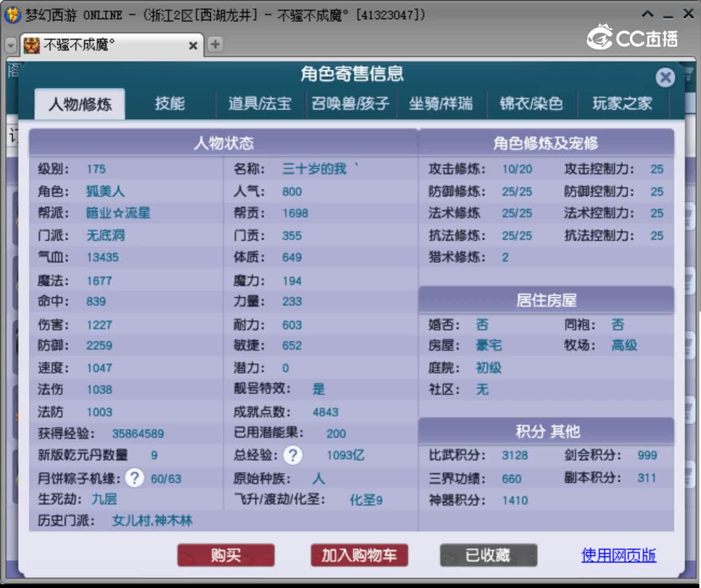Click the 副本积分 value 311
The width and height of the screenshot is (701, 588).
click(647, 478)
